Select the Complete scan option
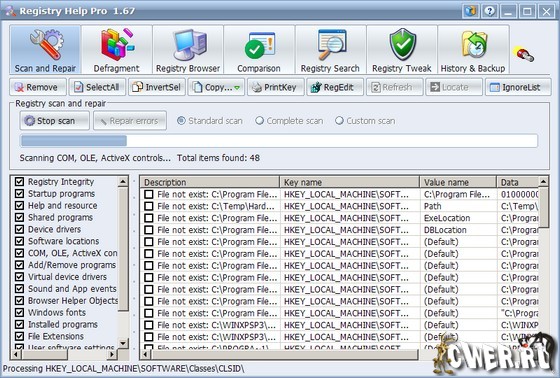This screenshot has height=378, width=560. 289,121
